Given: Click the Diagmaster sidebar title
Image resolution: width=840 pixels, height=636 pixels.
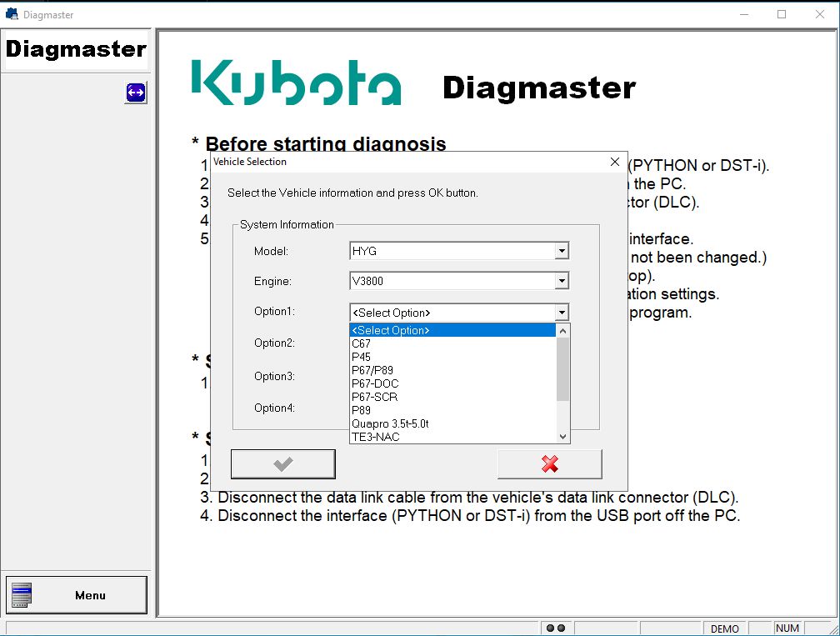Looking at the screenshot, I should 76,48.
